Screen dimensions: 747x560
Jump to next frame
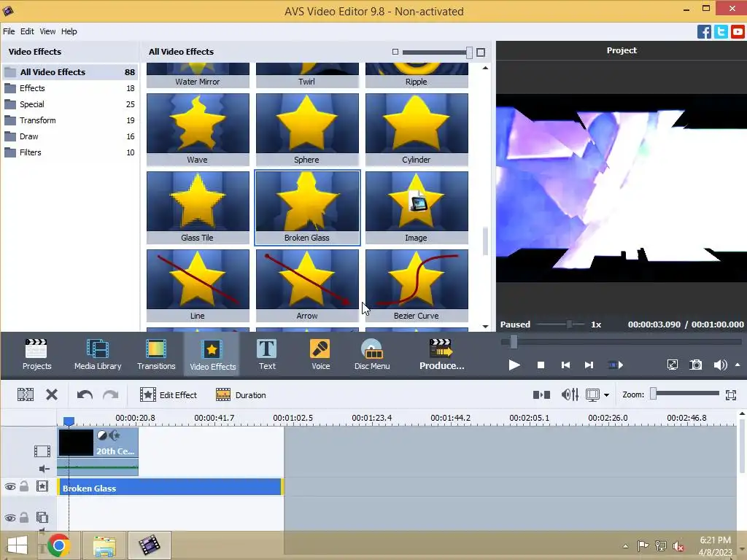pyautogui.click(x=589, y=365)
